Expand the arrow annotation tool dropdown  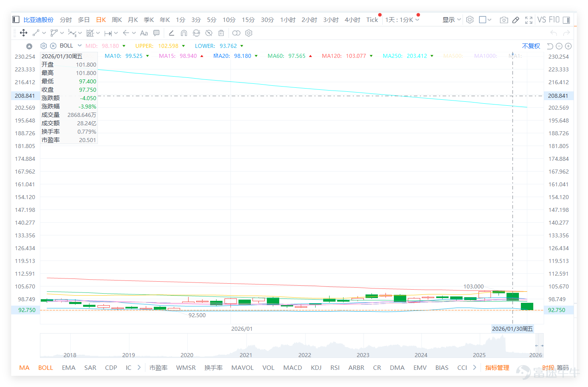134,33
